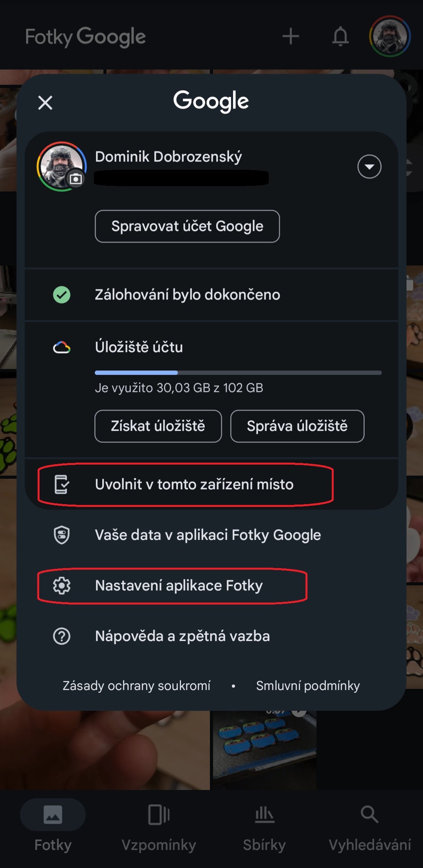Screen dimensions: 423x868
Task: Open Spravovat účet Google
Action: 187,226
